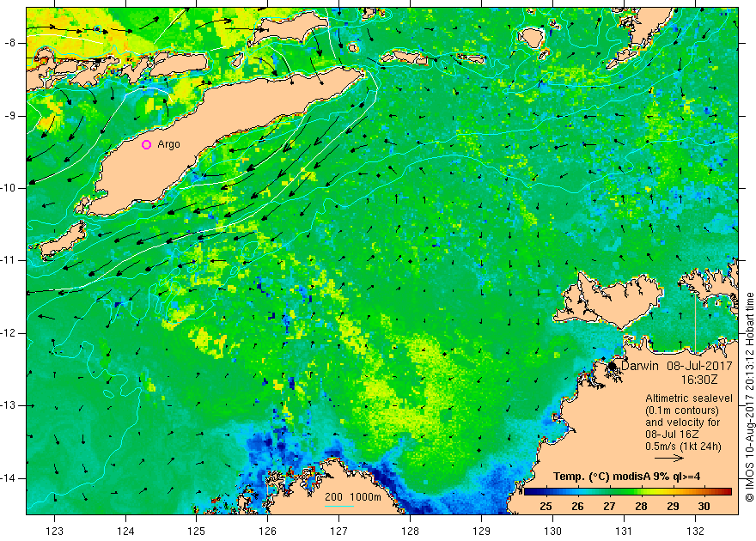Click the vertical IMOS copyright timestamp text
This screenshot has height=541, width=756.
pyautogui.click(x=749, y=397)
